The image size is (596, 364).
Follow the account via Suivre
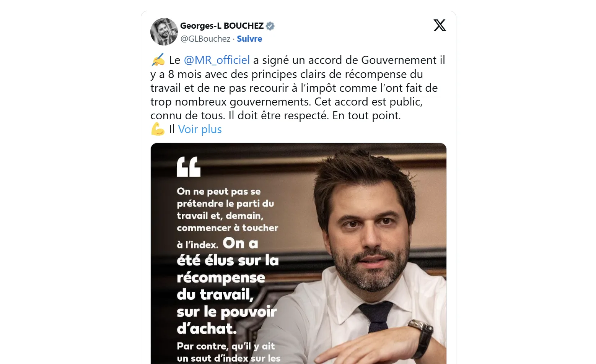(249, 39)
